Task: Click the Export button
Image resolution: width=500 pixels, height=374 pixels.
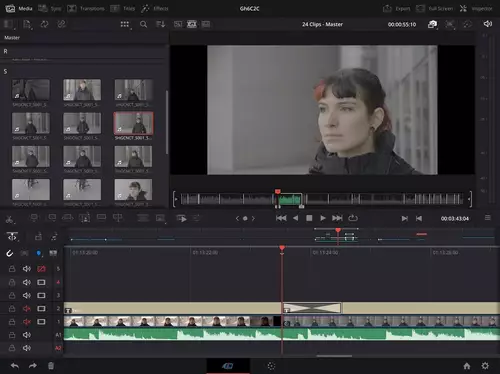Action: (x=396, y=8)
